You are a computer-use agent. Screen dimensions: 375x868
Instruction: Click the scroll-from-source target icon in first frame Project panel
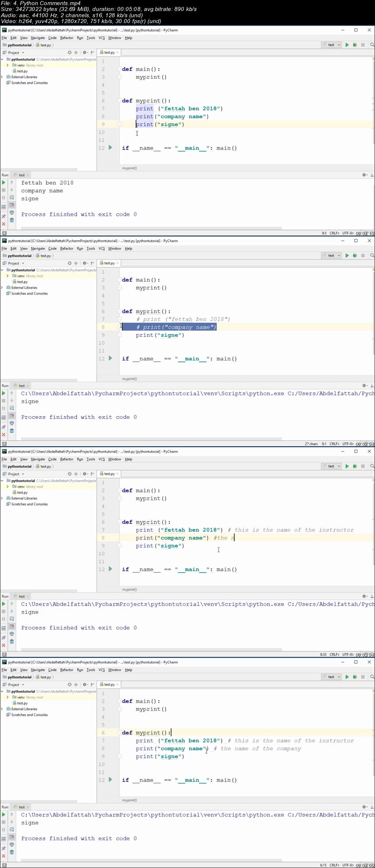[70, 53]
